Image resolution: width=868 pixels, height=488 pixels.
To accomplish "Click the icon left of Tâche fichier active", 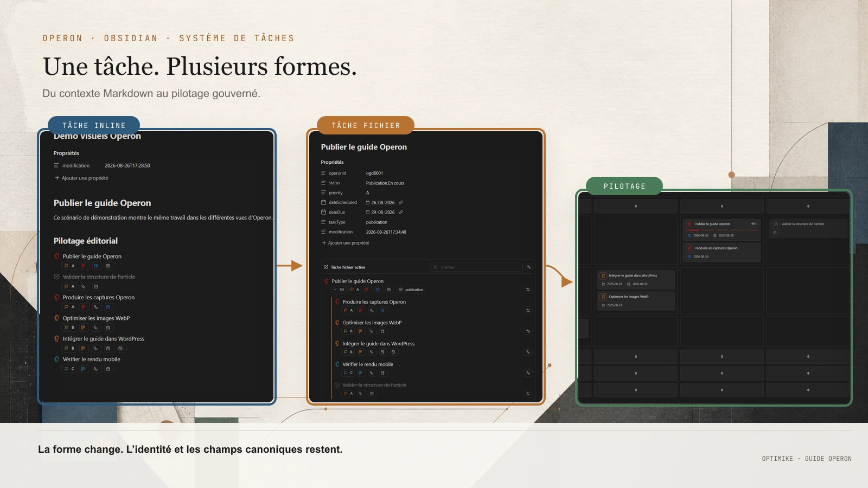I will 326,267.
